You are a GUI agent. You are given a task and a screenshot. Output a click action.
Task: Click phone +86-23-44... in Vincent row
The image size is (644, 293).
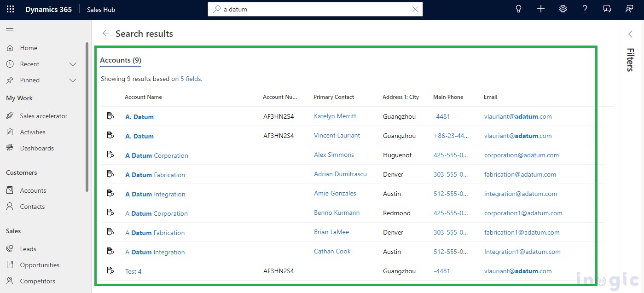(x=451, y=136)
